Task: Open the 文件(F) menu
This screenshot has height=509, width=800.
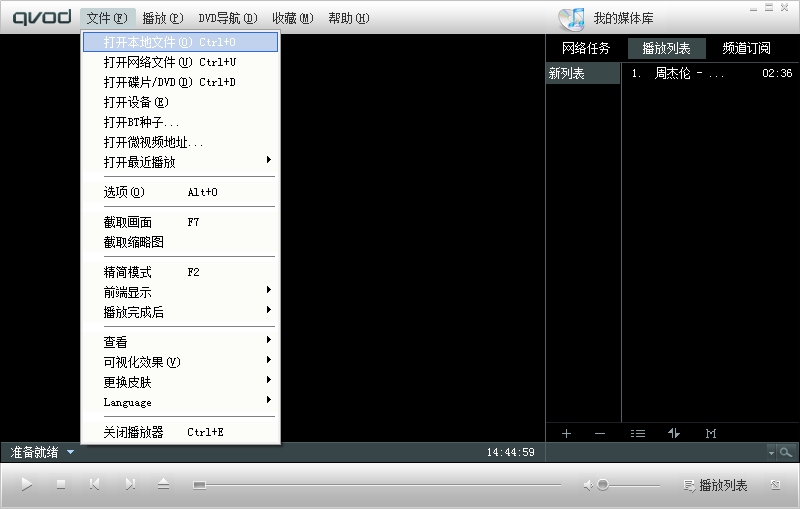Action: (x=107, y=18)
